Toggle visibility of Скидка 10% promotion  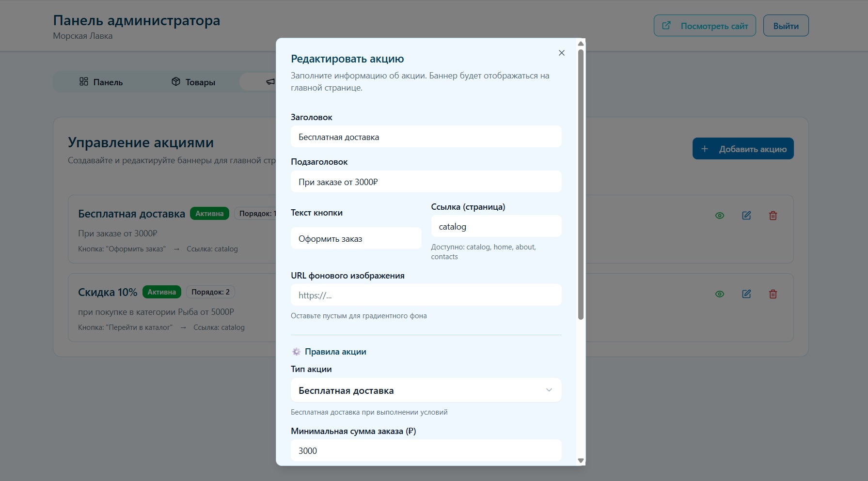(x=720, y=294)
